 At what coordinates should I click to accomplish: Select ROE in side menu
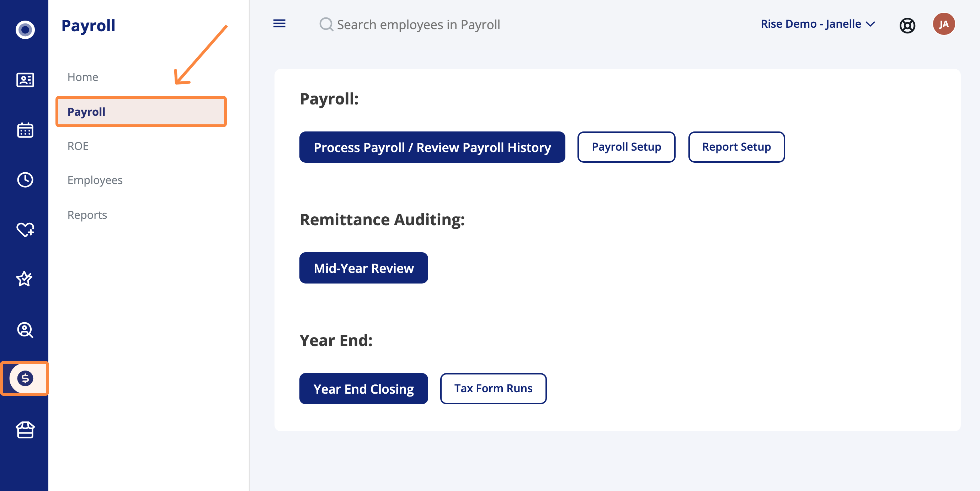(x=78, y=146)
